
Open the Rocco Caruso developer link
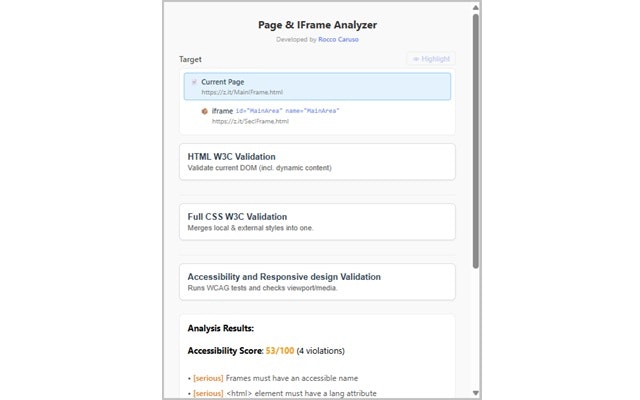tap(338, 40)
